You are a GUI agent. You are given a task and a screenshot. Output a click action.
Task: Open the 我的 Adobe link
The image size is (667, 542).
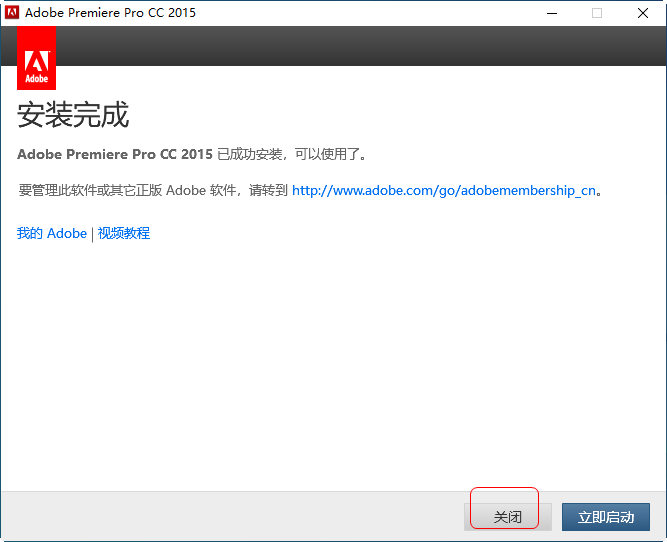(x=52, y=233)
